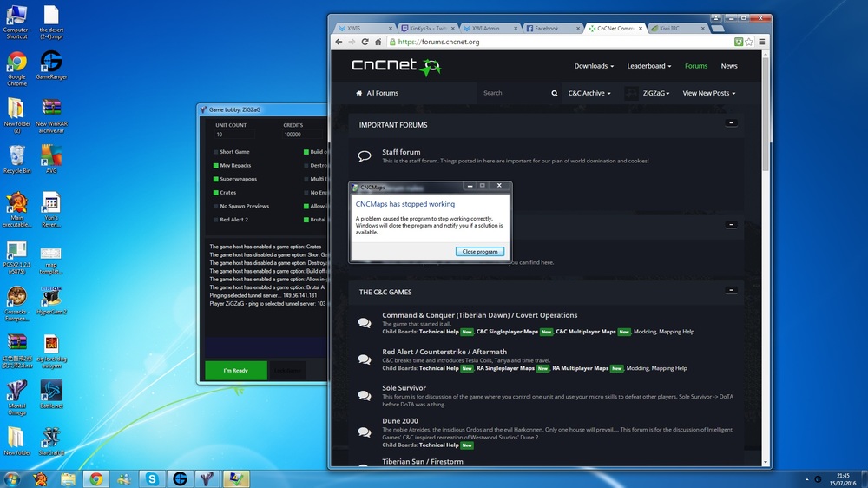Click the browser reload page icon
This screenshot has width=868, height=488.
(x=365, y=42)
